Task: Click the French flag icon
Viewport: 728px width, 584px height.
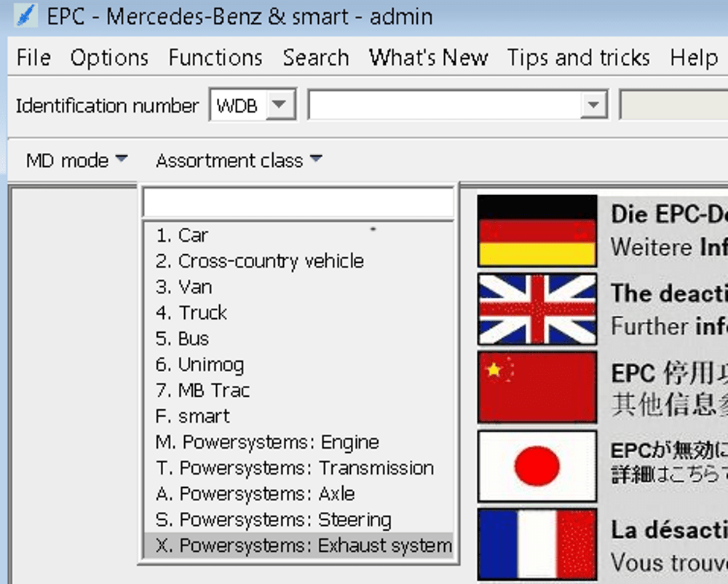Action: 537,544
